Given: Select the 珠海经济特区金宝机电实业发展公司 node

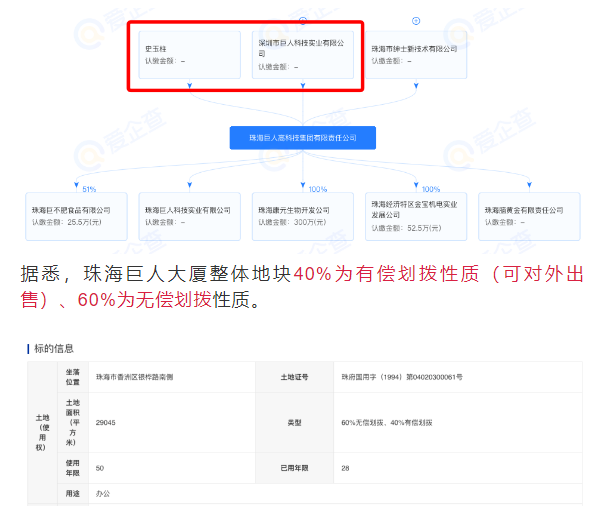Looking at the screenshot, I should 416,216.
